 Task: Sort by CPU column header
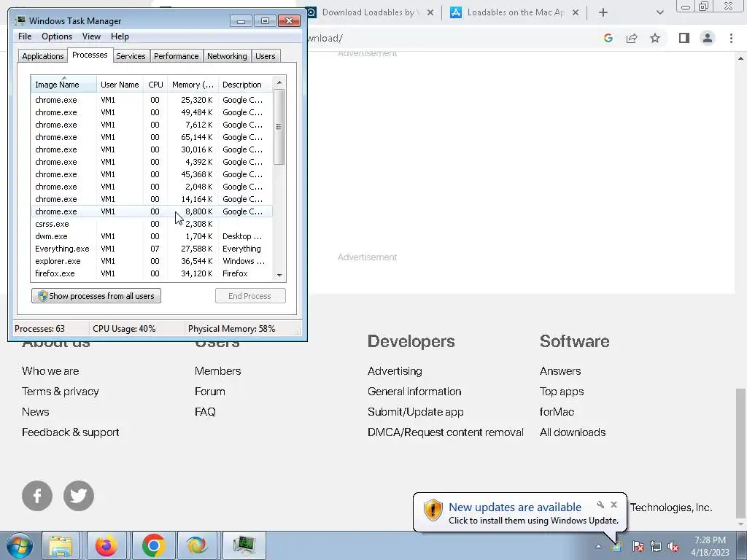[x=155, y=85]
